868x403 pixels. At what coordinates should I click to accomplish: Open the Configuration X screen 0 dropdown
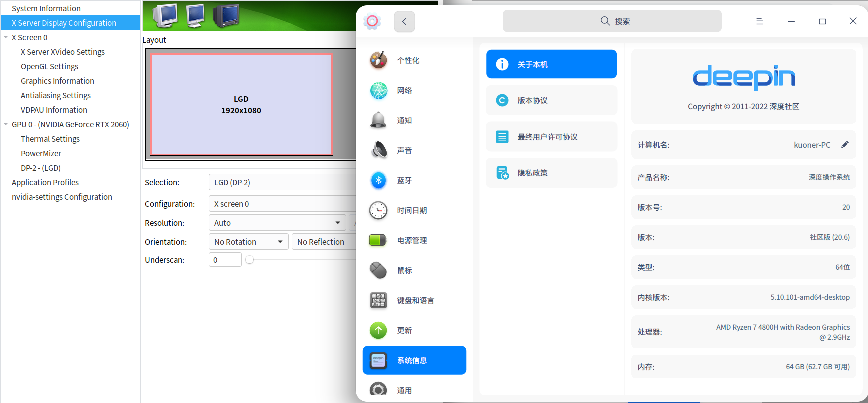coord(282,204)
